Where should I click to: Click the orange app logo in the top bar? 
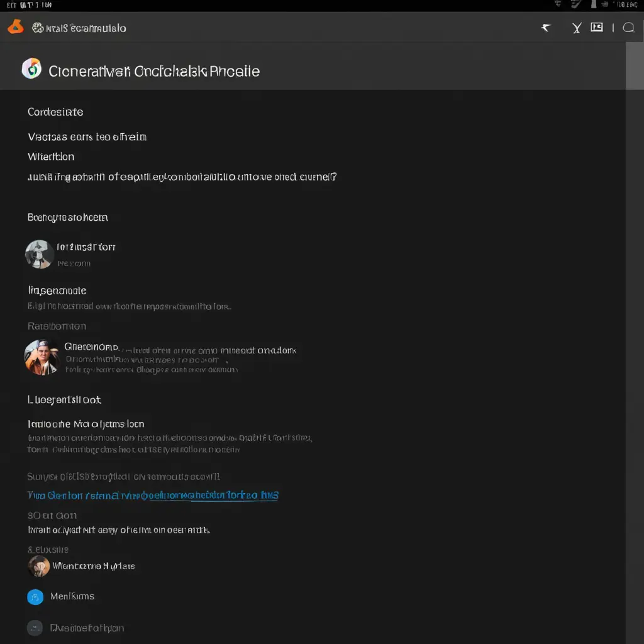tap(15, 27)
